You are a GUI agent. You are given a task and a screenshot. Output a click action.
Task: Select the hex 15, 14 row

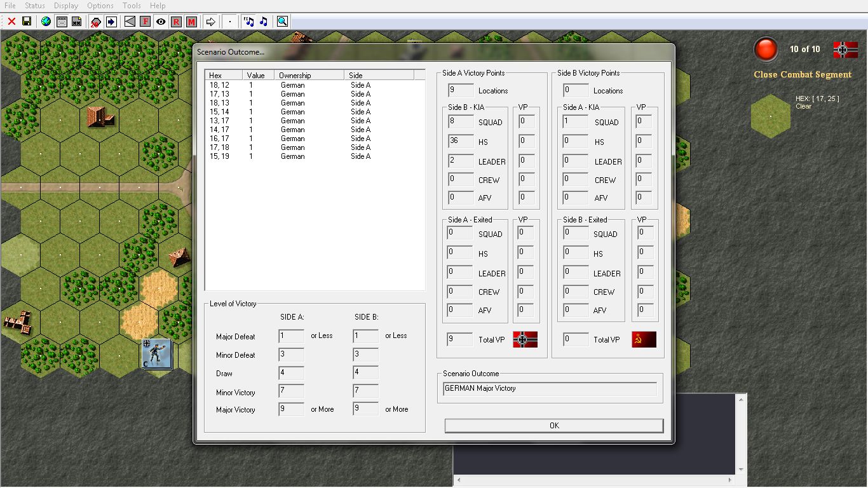(315, 112)
